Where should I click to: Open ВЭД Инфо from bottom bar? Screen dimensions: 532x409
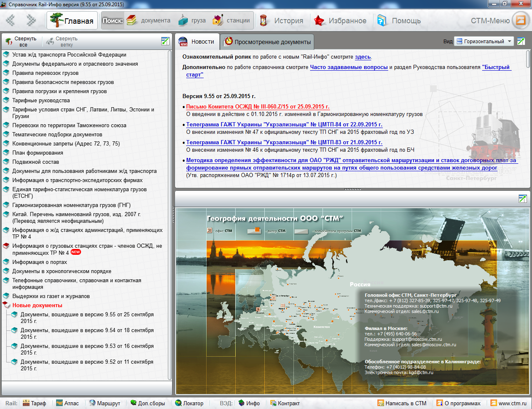click(249, 403)
